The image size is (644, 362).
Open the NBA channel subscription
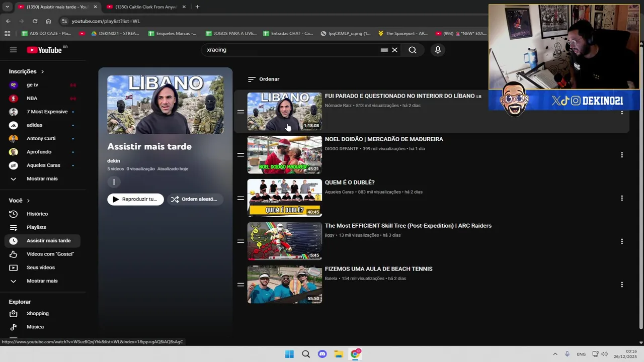42,98
